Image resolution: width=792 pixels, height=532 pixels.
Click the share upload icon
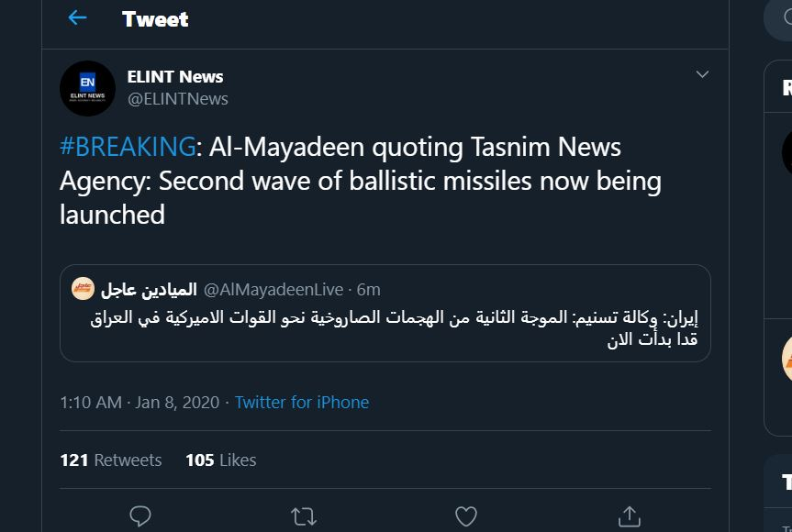pos(629,515)
